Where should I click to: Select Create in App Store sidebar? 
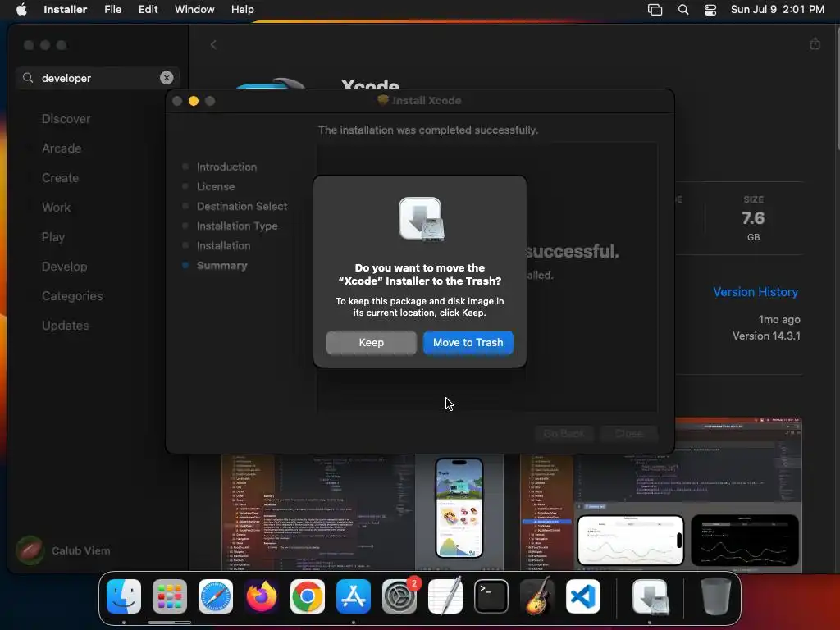click(x=60, y=178)
